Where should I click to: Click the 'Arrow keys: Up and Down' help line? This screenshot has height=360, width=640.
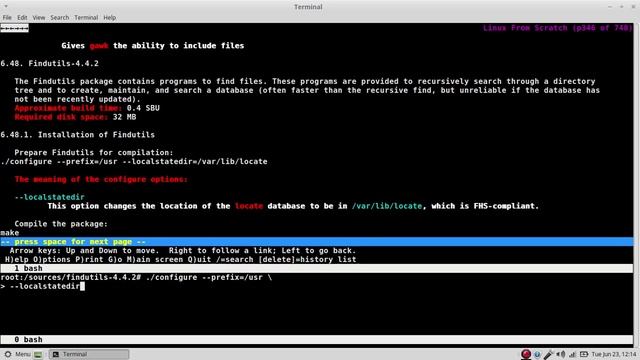(x=183, y=251)
